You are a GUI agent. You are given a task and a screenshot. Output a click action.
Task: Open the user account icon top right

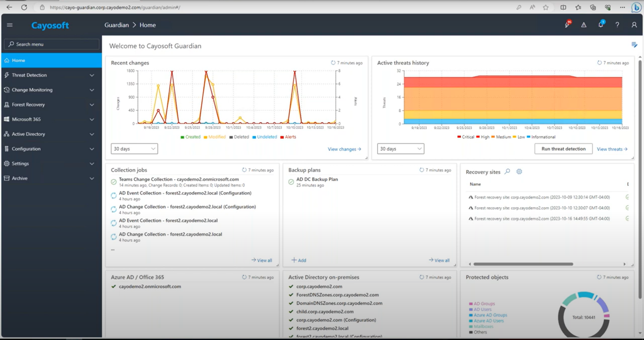634,25
